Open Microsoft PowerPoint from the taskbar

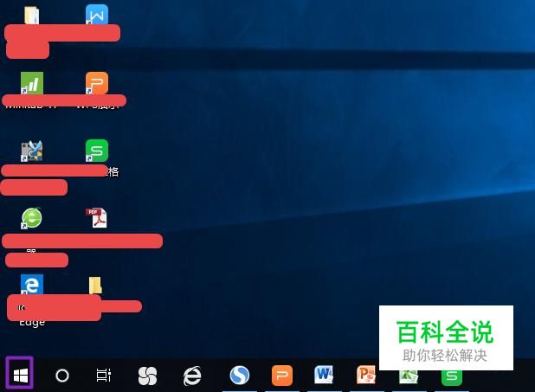[x=366, y=375]
